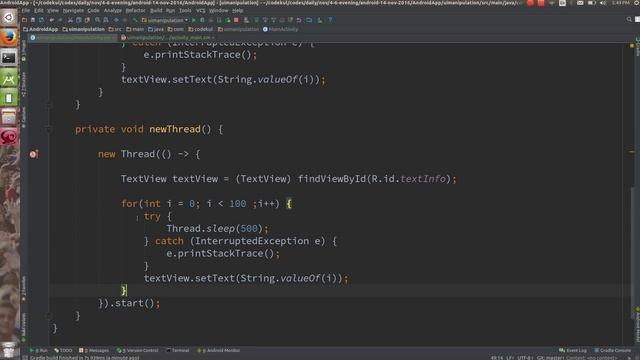Click the Find magnifier toolbar icon

tap(98, 20)
